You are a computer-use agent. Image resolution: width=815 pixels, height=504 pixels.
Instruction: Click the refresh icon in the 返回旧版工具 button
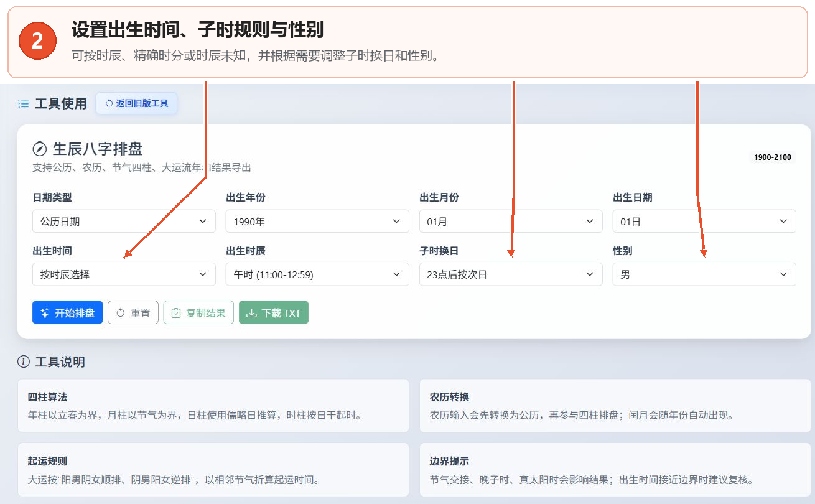(109, 103)
